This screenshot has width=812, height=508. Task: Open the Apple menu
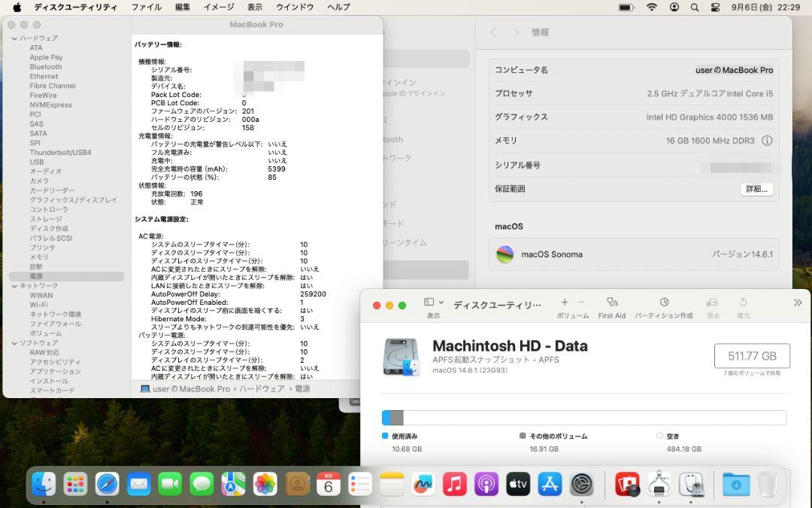[17, 8]
